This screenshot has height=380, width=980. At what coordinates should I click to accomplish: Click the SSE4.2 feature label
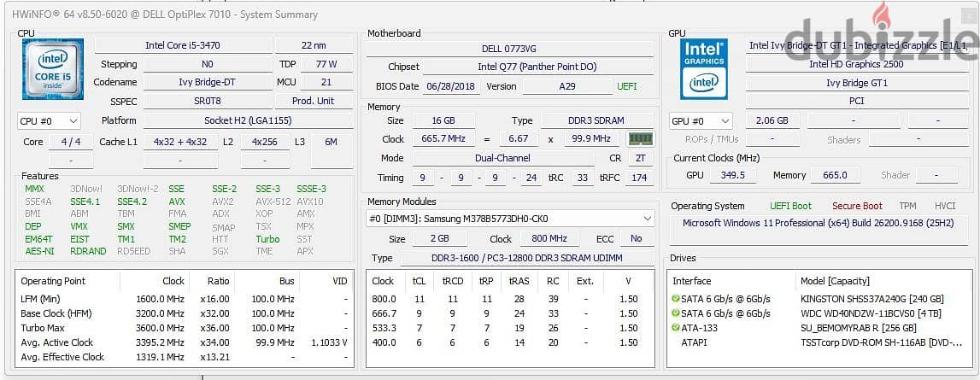132,202
